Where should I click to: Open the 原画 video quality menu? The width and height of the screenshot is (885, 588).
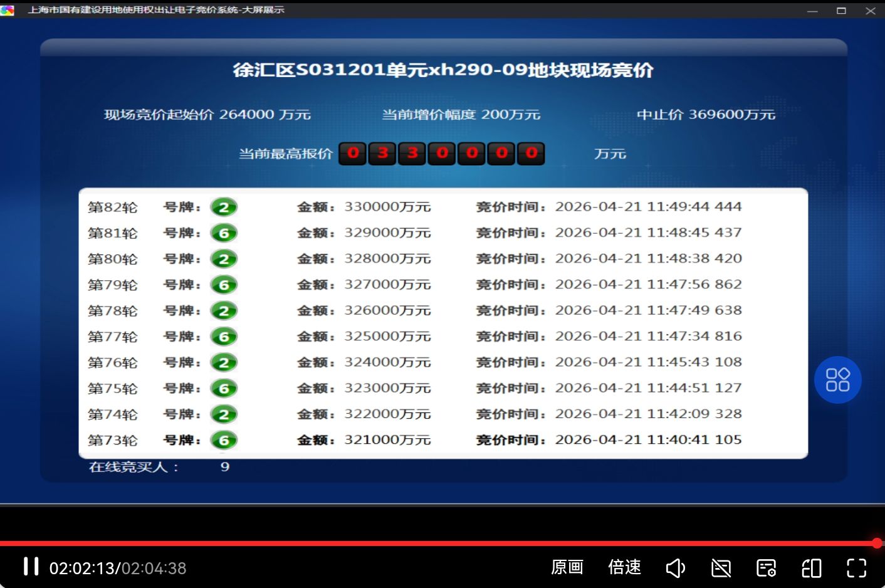pos(567,568)
